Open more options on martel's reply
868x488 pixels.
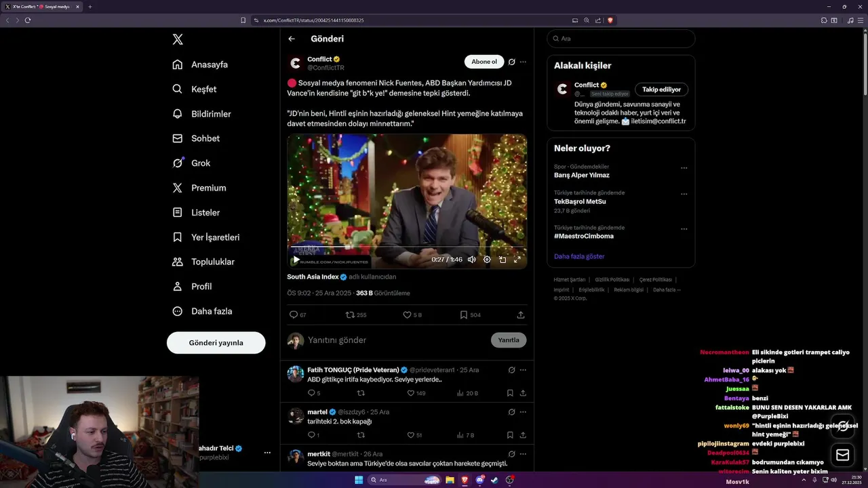[523, 411]
